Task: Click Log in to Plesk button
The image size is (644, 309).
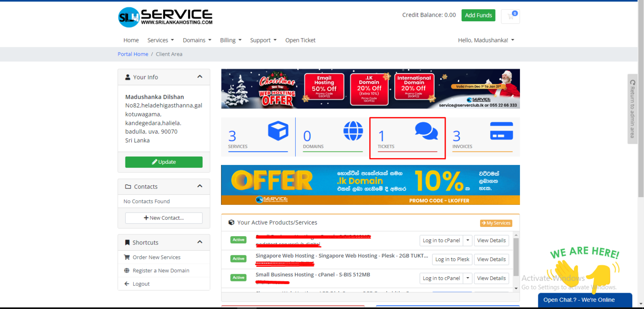Action: click(452, 259)
